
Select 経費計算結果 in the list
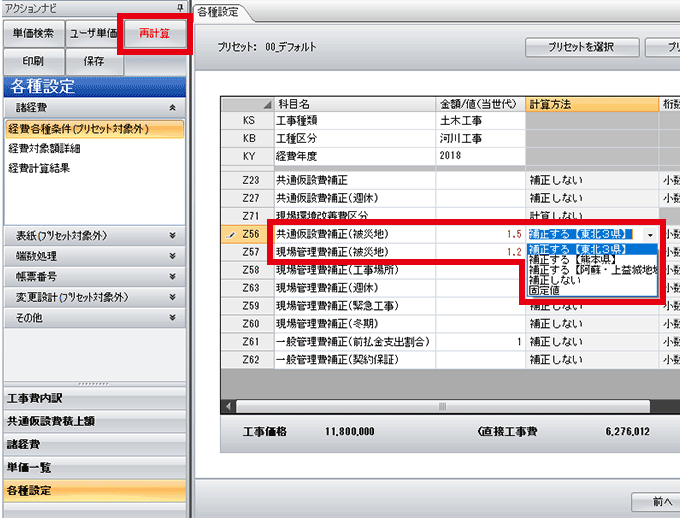pos(39,168)
